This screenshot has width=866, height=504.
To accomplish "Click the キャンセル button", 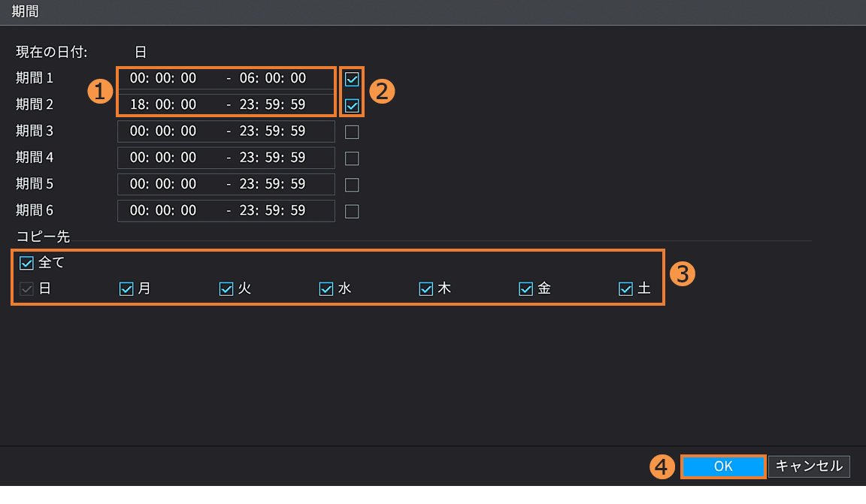I will click(x=809, y=466).
